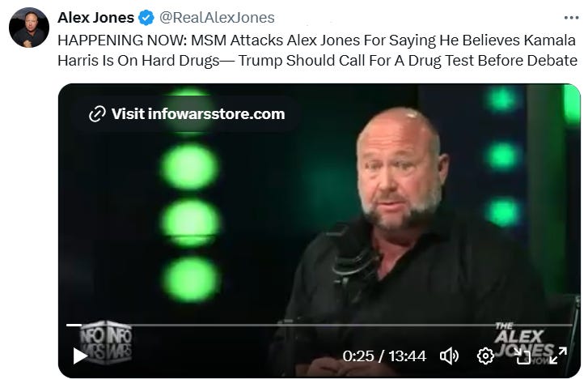This screenshot has width=588, height=379.
Task: Switch video to picture-in-picture mode
Action: pos(522,356)
